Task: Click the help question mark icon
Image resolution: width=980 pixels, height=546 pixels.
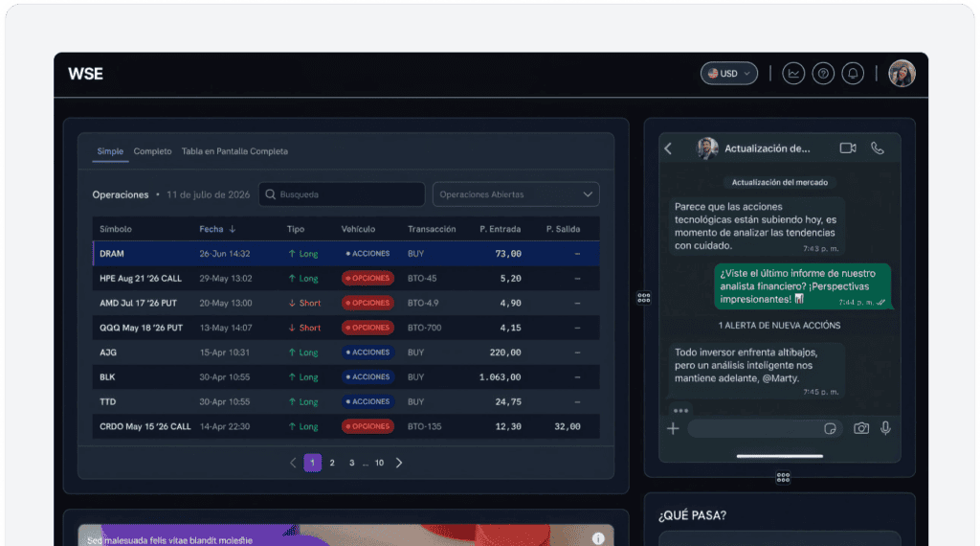Action: [x=823, y=74]
